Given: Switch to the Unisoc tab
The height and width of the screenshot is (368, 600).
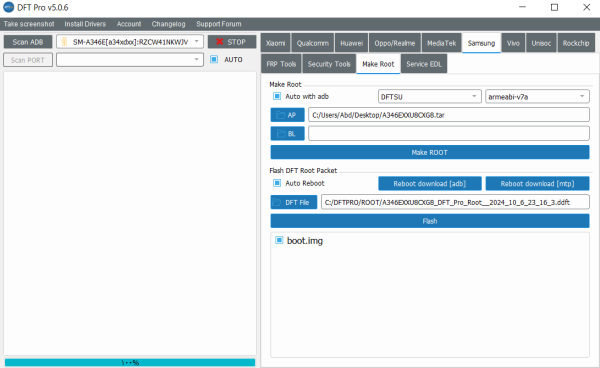Looking at the screenshot, I should point(541,43).
